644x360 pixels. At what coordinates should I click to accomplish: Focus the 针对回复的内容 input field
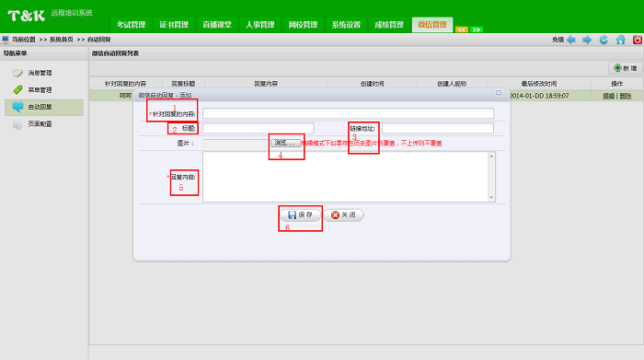(x=348, y=113)
